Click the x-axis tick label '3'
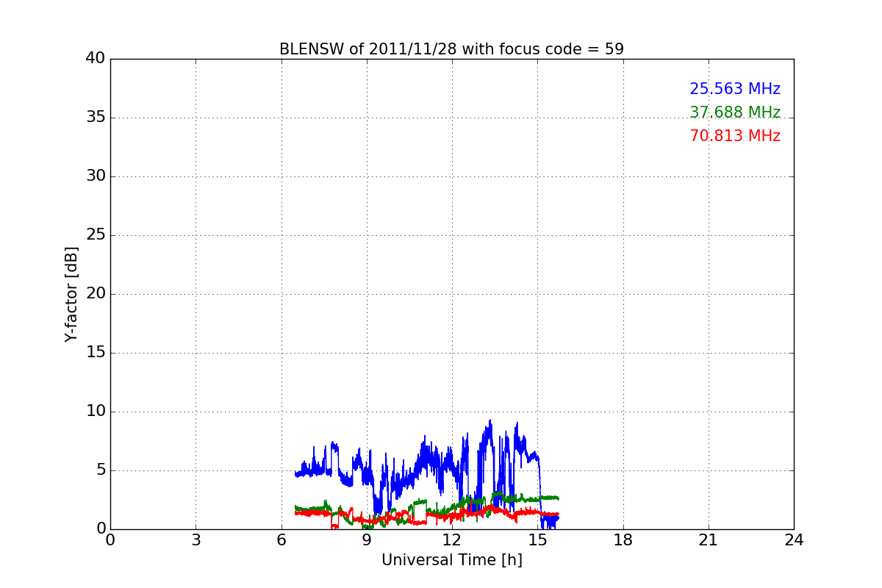Screen dimensions: 882x588 click(196, 540)
